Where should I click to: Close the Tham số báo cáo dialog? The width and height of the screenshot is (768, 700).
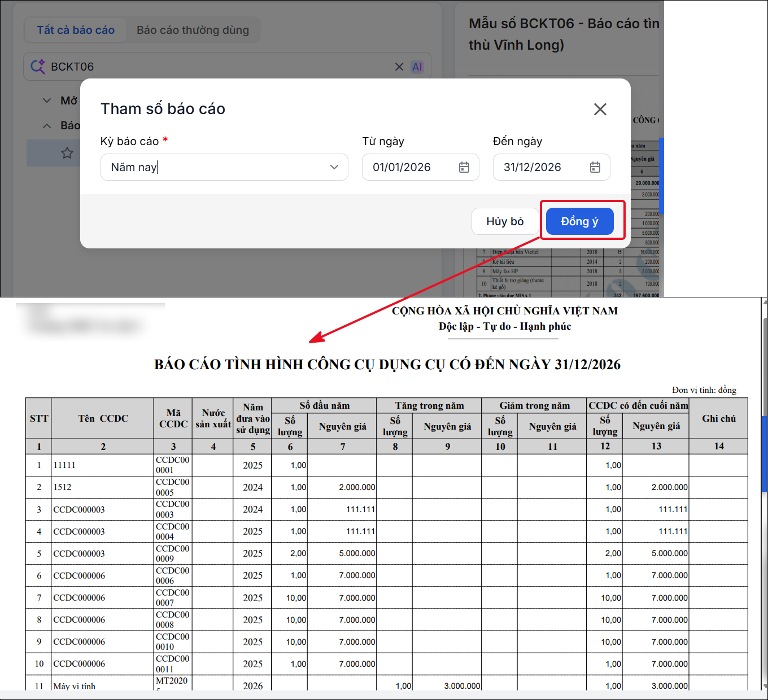tap(600, 109)
